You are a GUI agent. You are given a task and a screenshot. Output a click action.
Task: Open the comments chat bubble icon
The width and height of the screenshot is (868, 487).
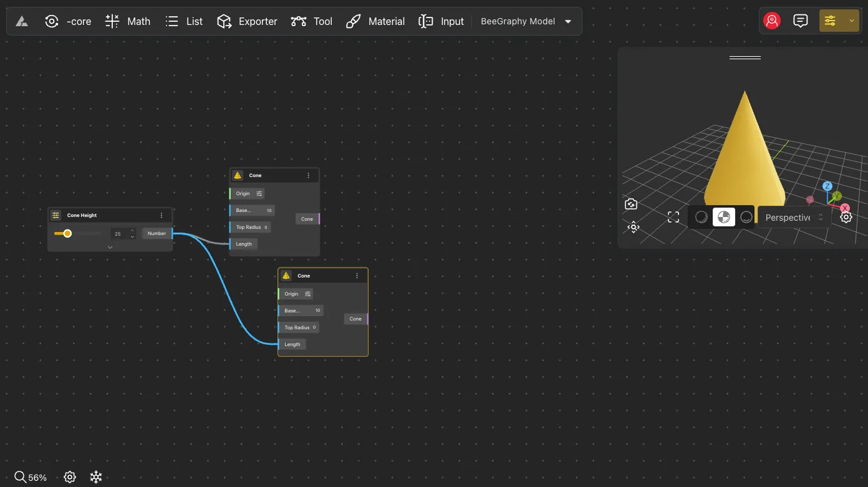(x=800, y=21)
